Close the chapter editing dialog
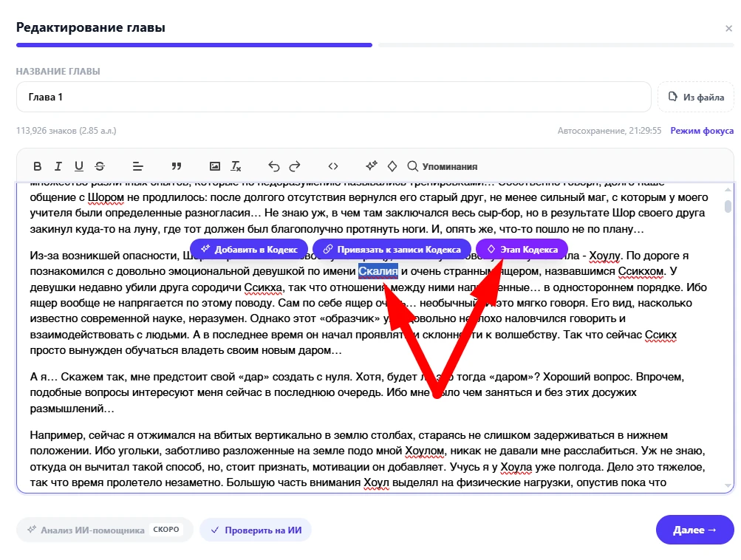Viewport: 741px width, 560px height. [x=728, y=29]
